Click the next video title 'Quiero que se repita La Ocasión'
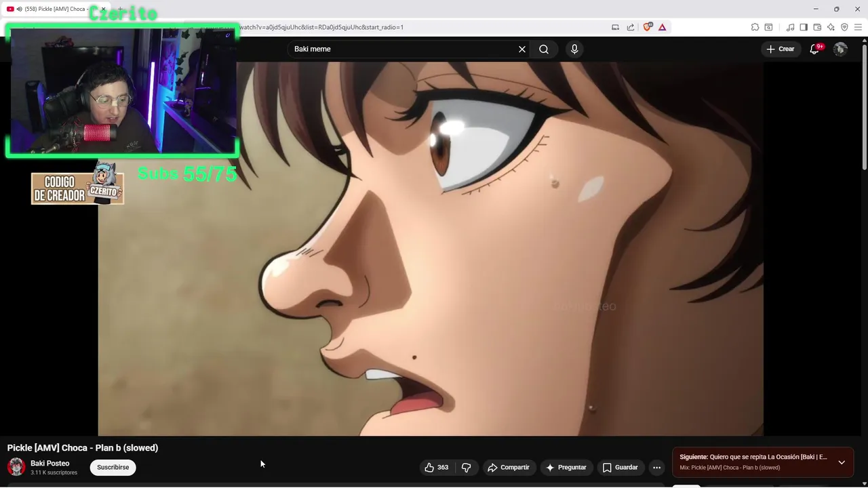This screenshot has height=488, width=868. [x=768, y=457]
